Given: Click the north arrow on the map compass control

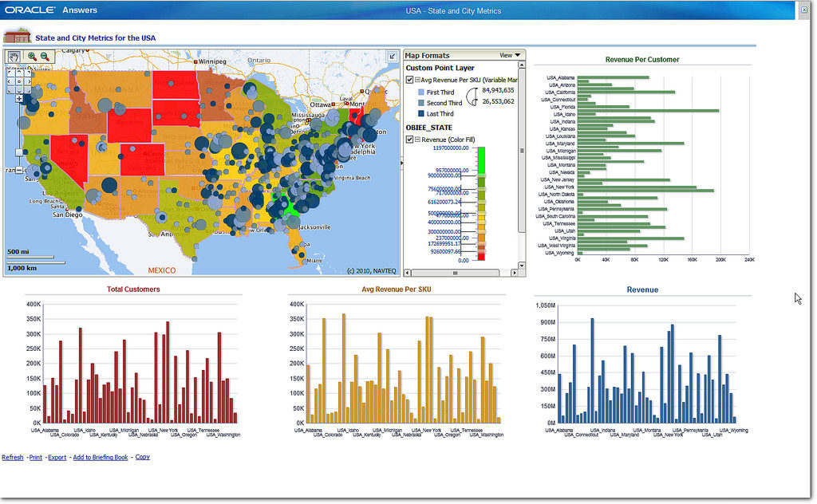Looking at the screenshot, I should click(19, 72).
